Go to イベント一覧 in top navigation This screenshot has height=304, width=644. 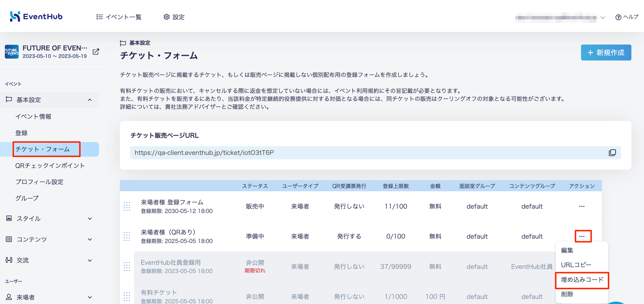click(119, 17)
